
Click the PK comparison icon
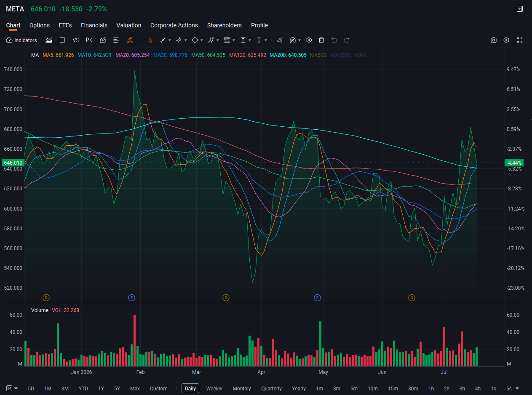point(89,40)
